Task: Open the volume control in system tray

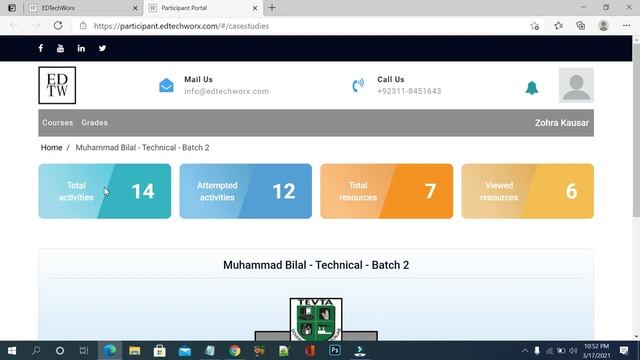Action: click(573, 351)
